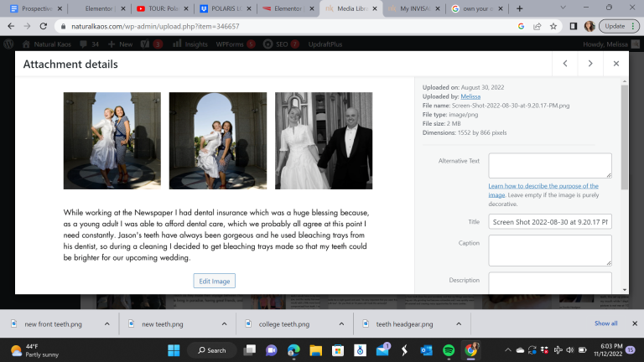Focus the Description text area
This screenshot has height=362, width=644.
tap(550, 282)
